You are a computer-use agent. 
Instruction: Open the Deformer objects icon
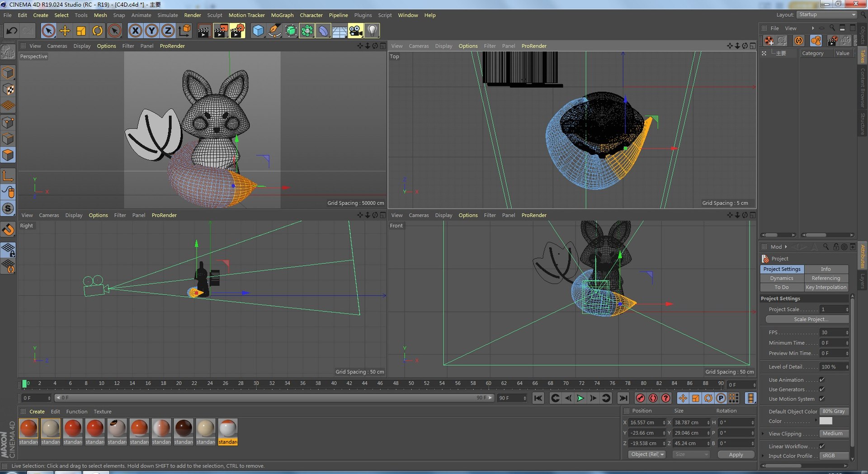click(x=323, y=31)
